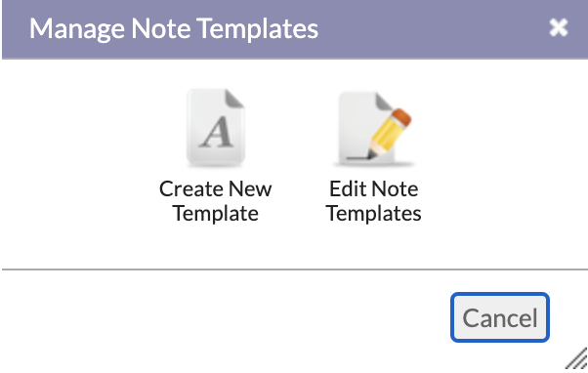Close the dialog with the X icon

pos(559,27)
